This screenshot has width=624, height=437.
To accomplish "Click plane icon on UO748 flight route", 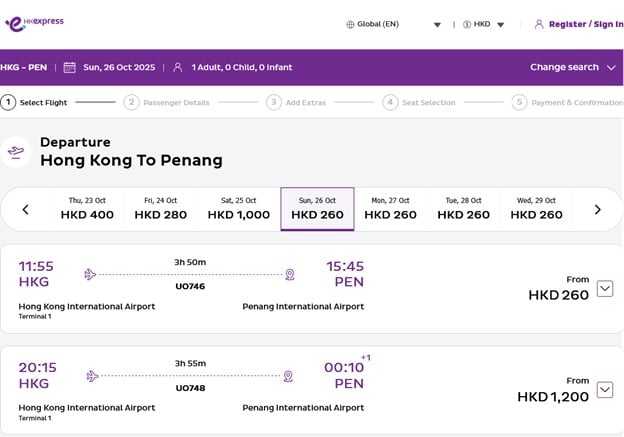I will 92,376.
